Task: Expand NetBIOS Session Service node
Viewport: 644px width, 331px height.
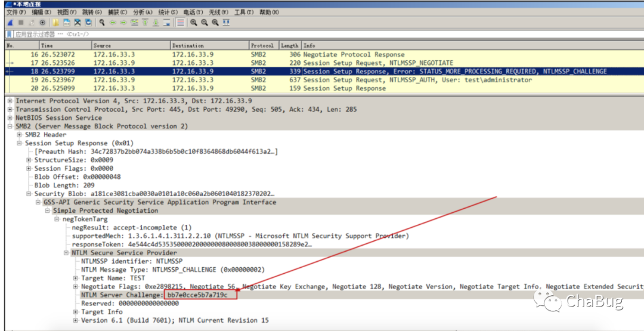Action: point(10,118)
